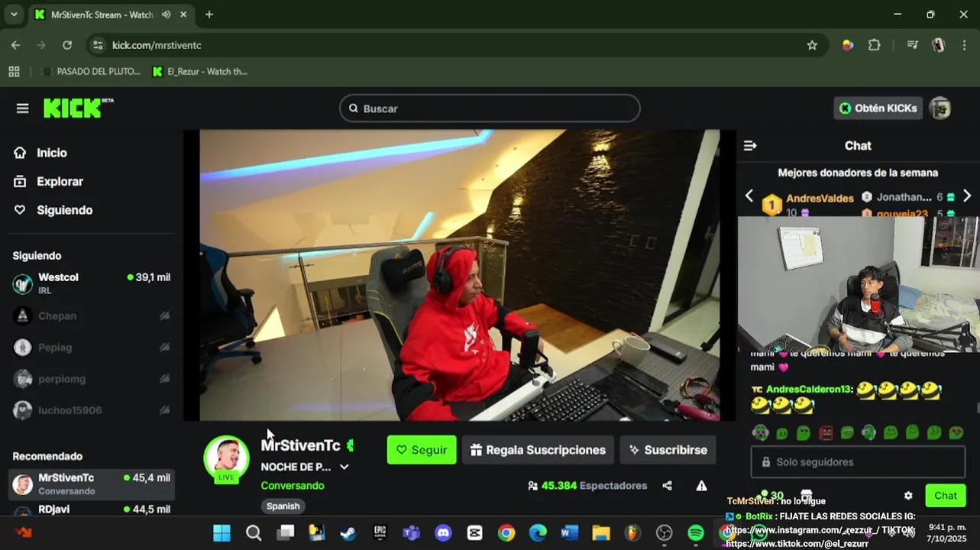
Task: Open Discord from the taskbar
Action: tap(443, 533)
